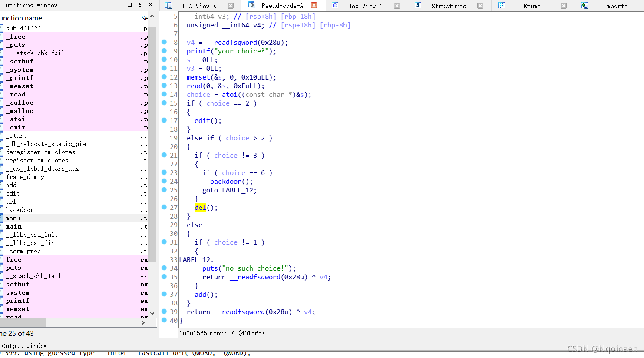Select the backdoor function row
The width and height of the screenshot is (644, 358).
[x=74, y=210]
